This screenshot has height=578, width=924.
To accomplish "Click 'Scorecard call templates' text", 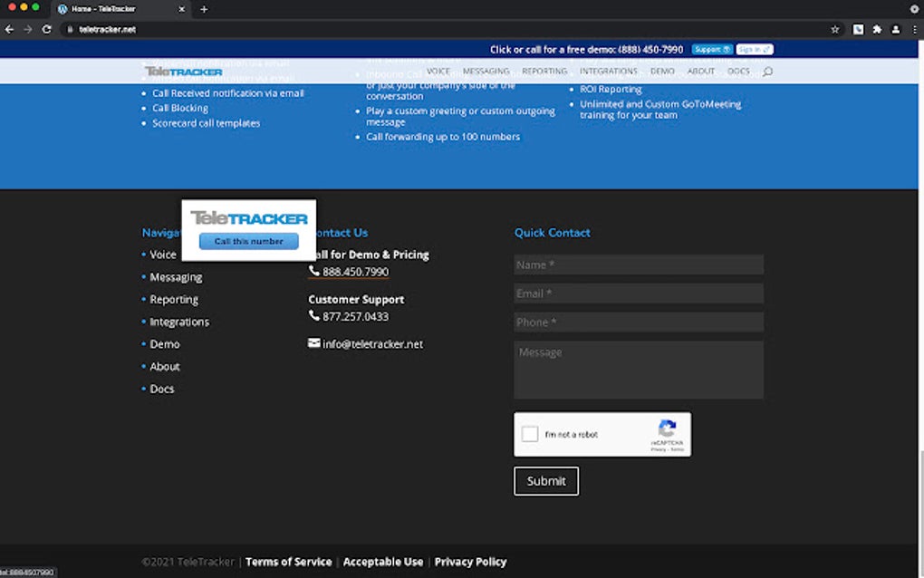I will tap(207, 123).
